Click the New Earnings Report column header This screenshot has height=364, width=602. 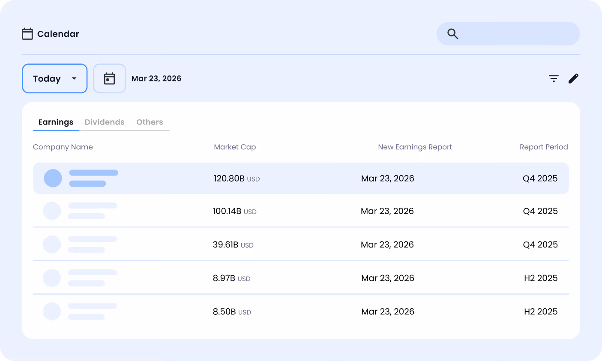pyautogui.click(x=415, y=147)
